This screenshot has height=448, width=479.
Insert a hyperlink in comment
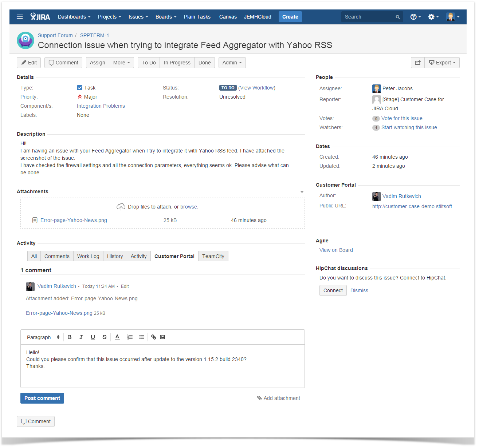[154, 337]
